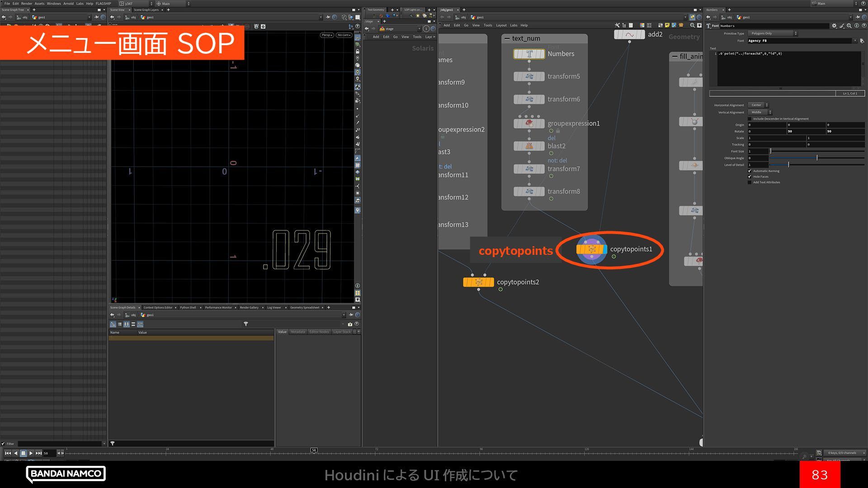The image size is (868, 488).
Task: Switch to the Geometry Spreadsheet tab
Action: click(x=304, y=308)
